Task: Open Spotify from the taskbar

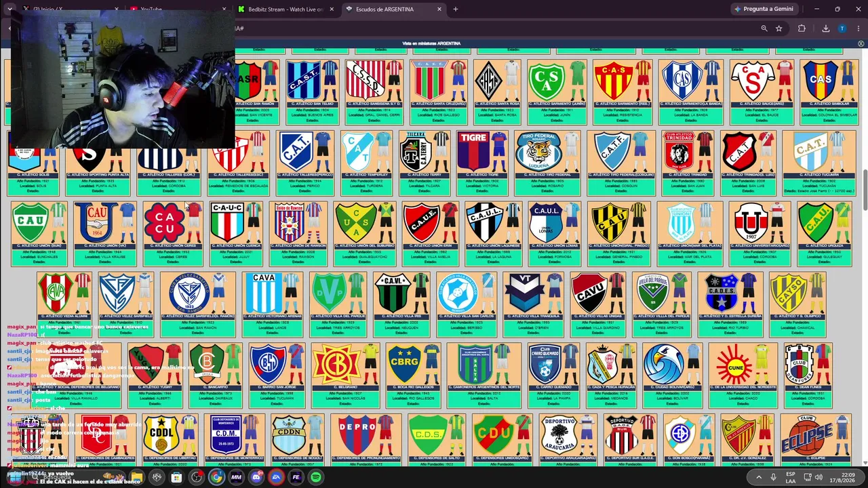Action: (x=316, y=477)
